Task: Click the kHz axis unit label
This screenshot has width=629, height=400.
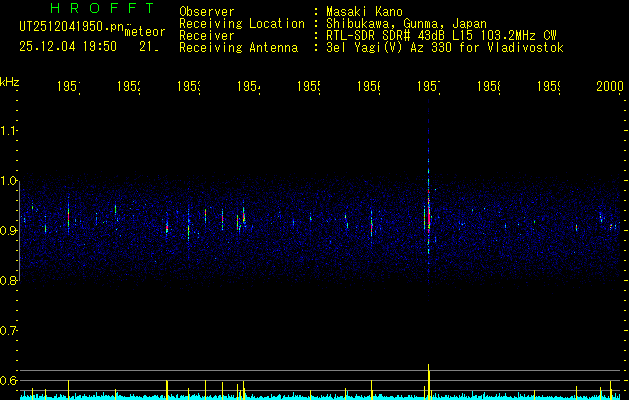Action: (10, 82)
